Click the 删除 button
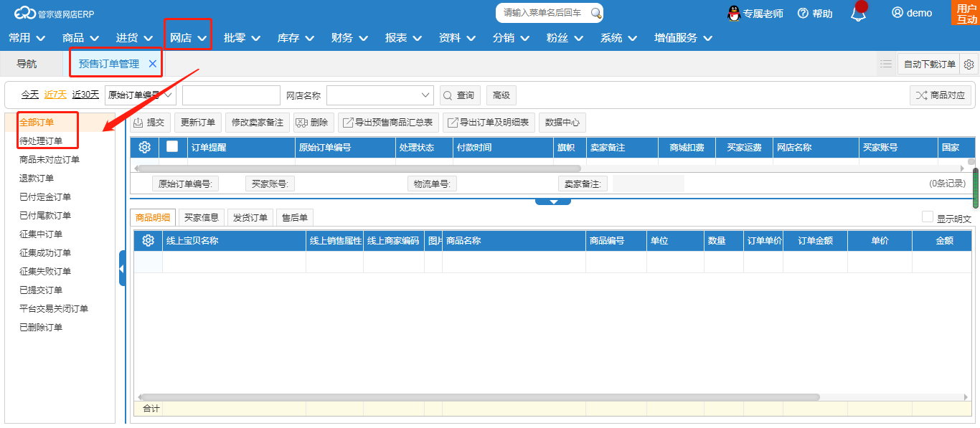Screen dimensions: 980x428 coord(312,123)
